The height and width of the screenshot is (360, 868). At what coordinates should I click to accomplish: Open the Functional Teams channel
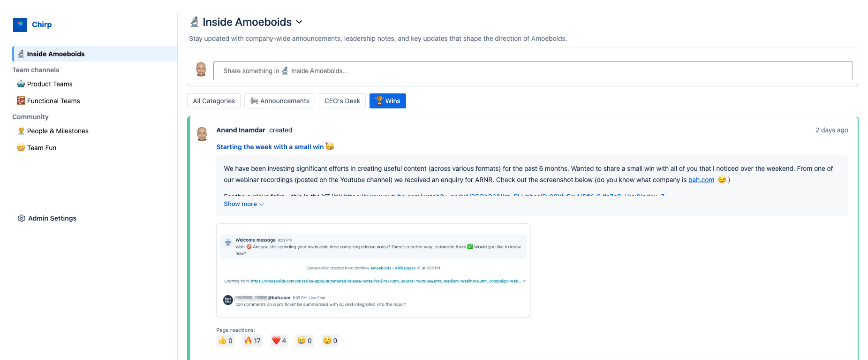[x=53, y=101]
